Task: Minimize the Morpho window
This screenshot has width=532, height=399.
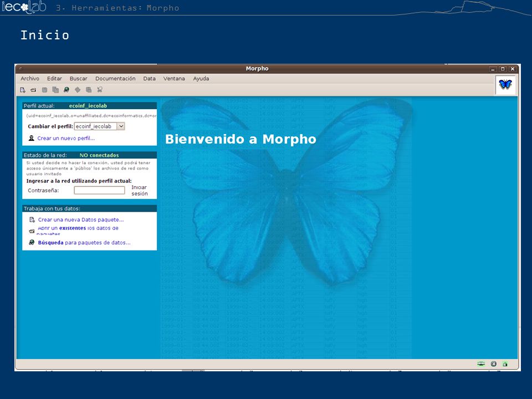Action: (x=493, y=69)
